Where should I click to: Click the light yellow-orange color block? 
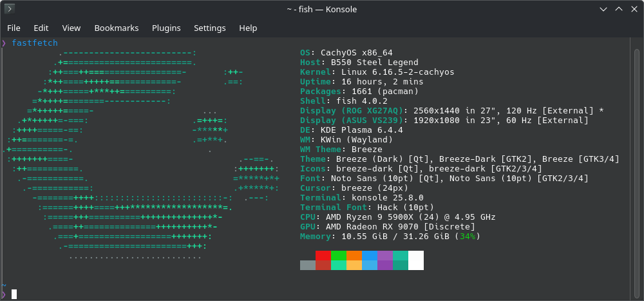click(354, 265)
